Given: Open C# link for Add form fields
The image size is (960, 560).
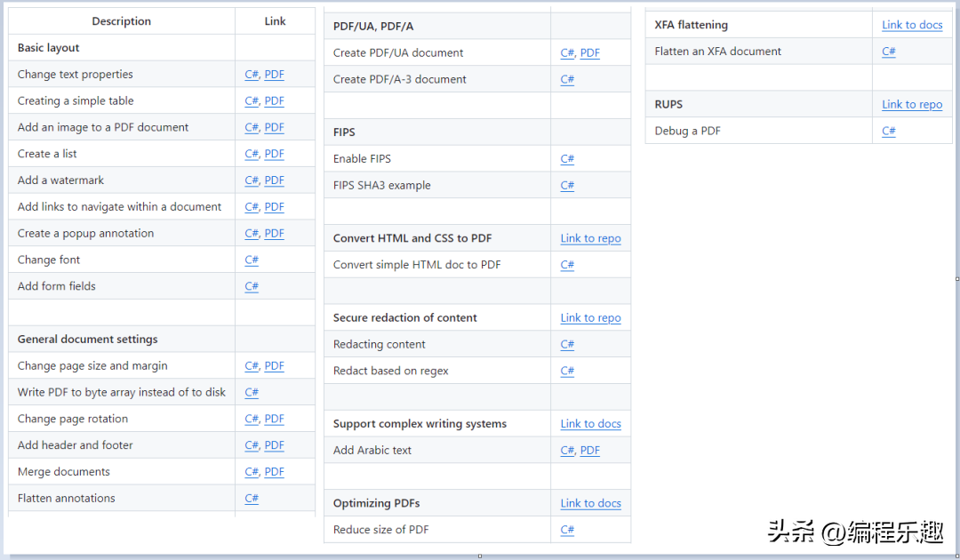Looking at the screenshot, I should point(252,286).
